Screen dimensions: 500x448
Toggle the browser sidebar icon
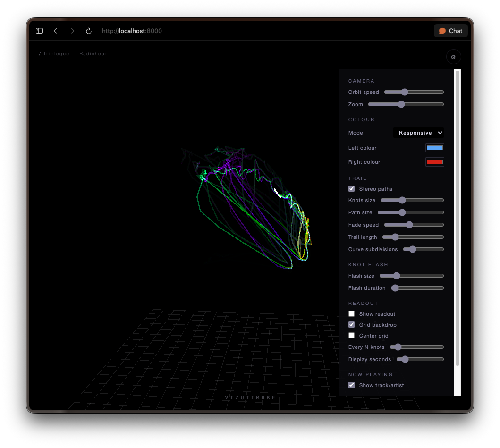[39, 31]
